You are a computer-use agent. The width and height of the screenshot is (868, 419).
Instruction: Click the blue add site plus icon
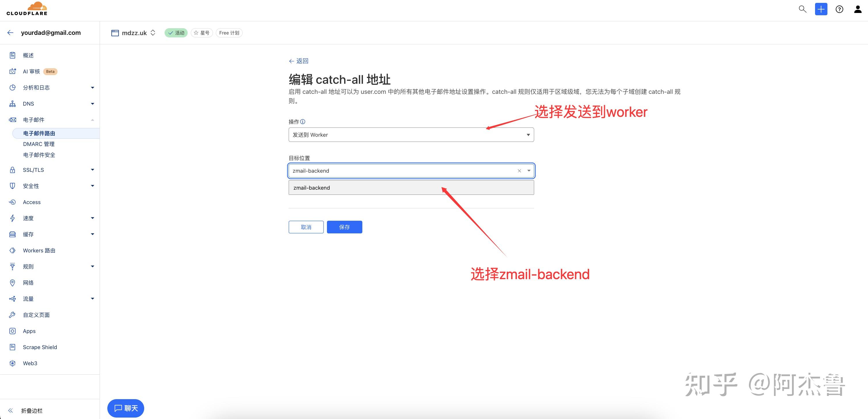click(821, 9)
